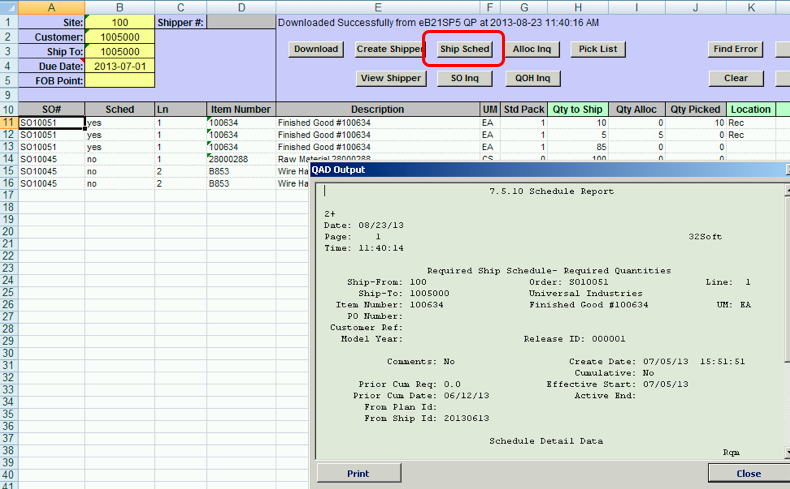Click the QOH Inq button

[533, 79]
